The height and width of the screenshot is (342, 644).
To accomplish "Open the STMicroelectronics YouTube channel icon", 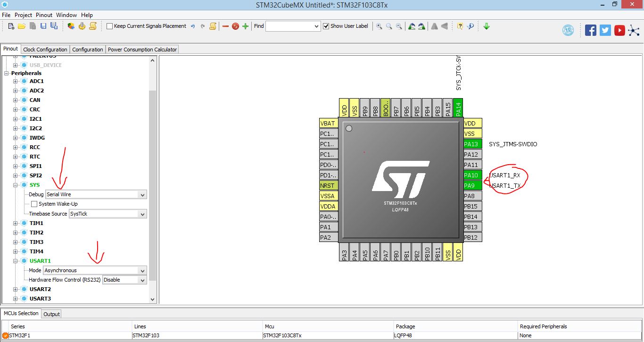I will coord(619,30).
